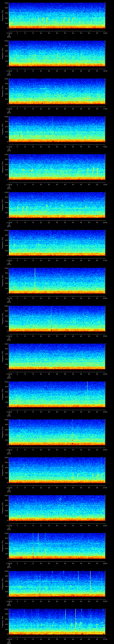Click the 16:00 end time label
Image resolution: width=114 pixels, height=644 pixels.
105,71
